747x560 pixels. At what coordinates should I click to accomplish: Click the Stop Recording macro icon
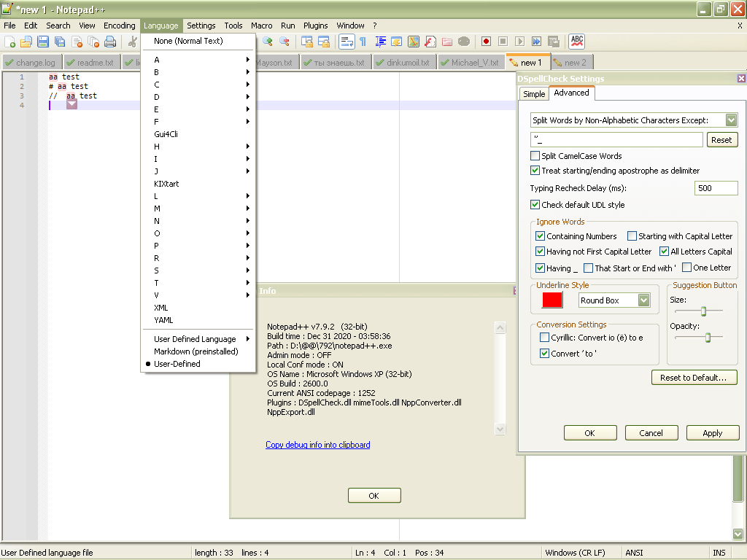pyautogui.click(x=503, y=42)
